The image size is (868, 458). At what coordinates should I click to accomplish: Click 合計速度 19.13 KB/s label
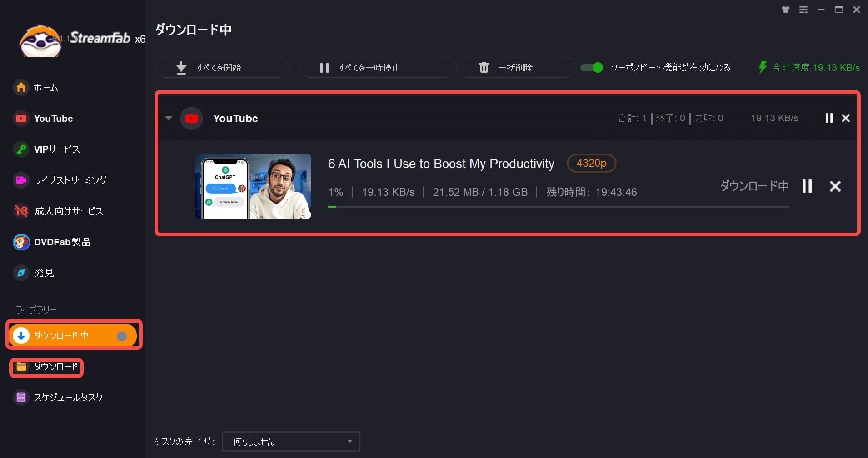(x=816, y=68)
